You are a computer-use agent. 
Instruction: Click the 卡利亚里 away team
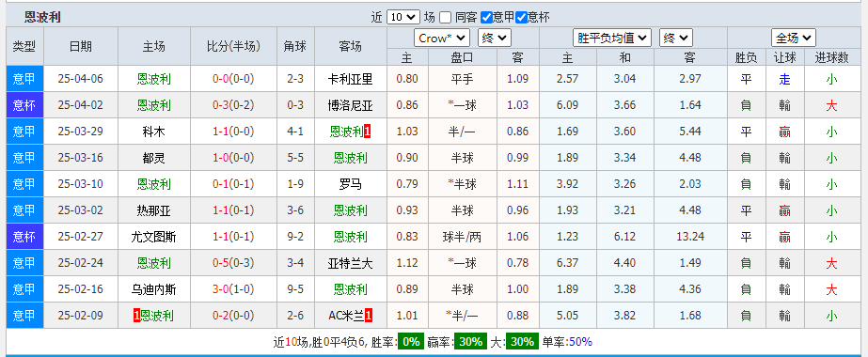(351, 79)
